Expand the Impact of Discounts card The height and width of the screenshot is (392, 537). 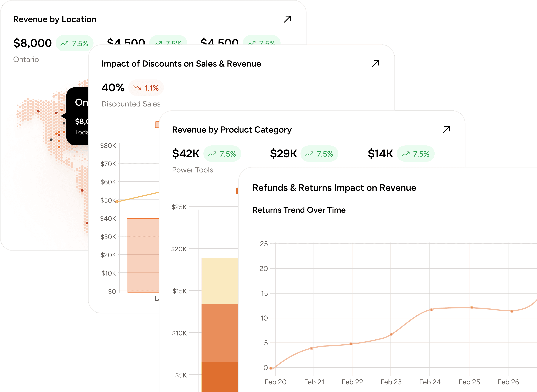[375, 63]
